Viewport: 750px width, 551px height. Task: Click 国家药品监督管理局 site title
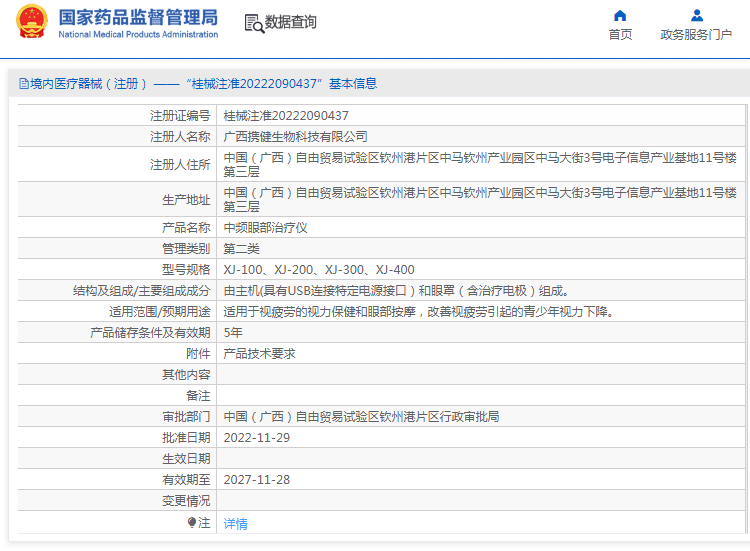click(138, 18)
